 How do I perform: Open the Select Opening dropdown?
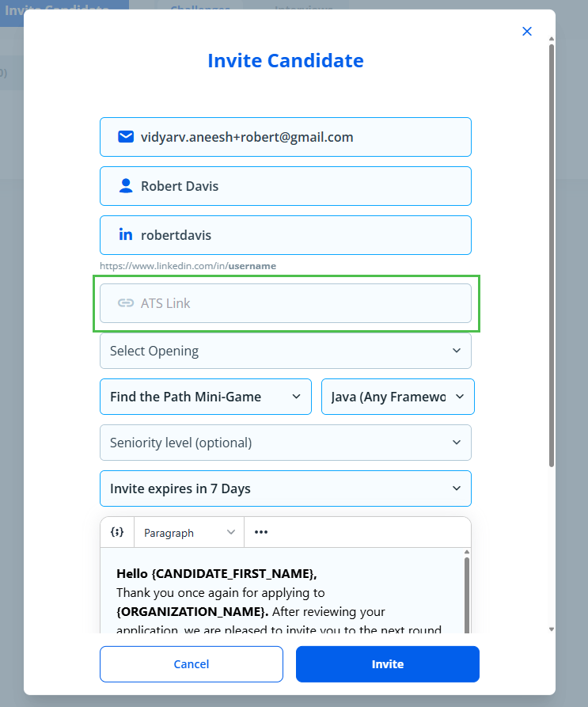pos(285,351)
